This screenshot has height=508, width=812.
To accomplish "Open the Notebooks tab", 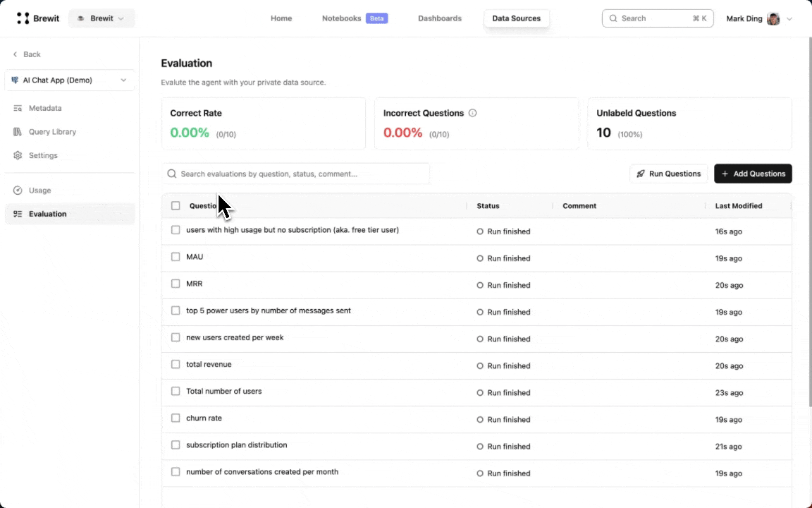I will pyautogui.click(x=342, y=18).
